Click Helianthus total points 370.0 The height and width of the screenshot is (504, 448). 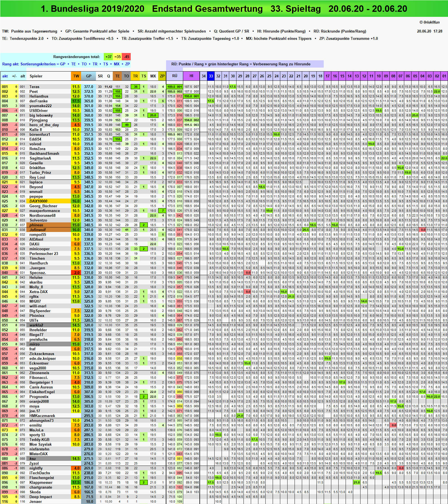tap(89, 96)
